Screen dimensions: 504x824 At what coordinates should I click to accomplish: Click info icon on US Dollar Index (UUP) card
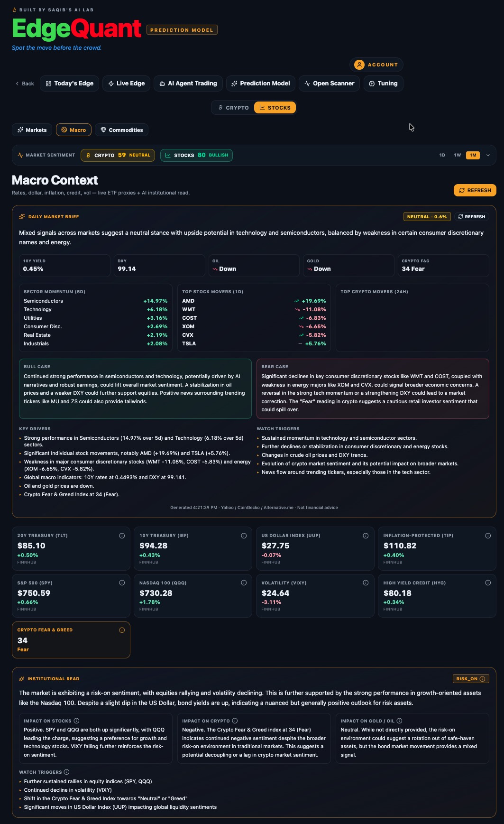[366, 536]
